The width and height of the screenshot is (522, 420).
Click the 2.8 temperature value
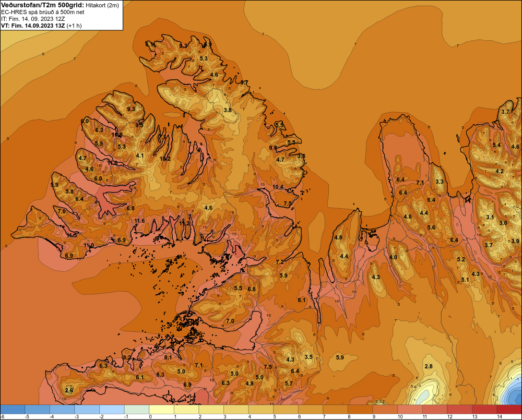[x=429, y=366]
